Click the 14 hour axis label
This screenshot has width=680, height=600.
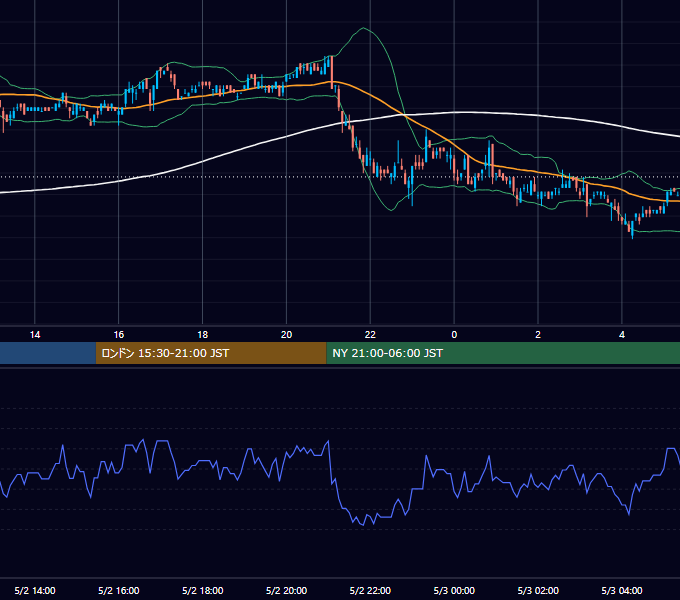tap(35, 335)
